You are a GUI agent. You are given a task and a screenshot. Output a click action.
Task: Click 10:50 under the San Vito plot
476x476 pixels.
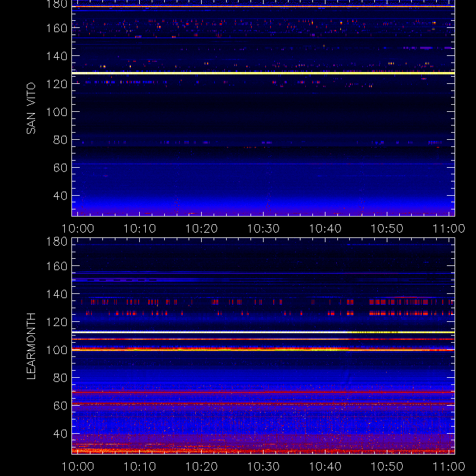tap(387, 228)
